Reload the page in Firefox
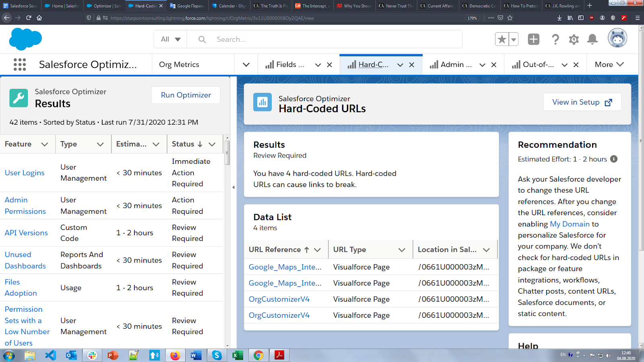Screen dimensions: 644x362 [x=29, y=18]
